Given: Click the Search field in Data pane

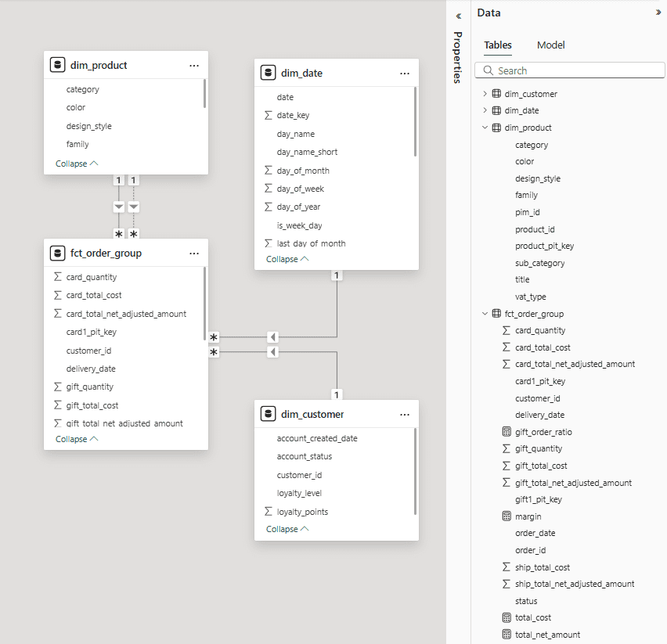Looking at the screenshot, I should 569,70.
